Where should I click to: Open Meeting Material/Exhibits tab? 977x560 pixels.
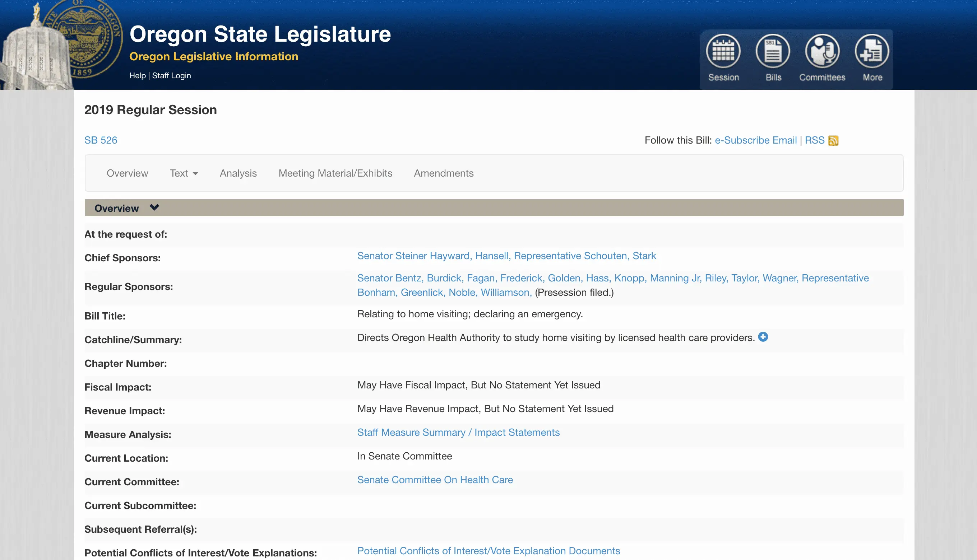coord(335,173)
